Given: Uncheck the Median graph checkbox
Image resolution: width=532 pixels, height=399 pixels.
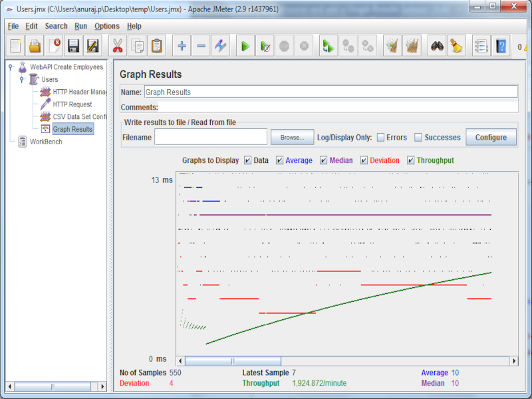Looking at the screenshot, I should [323, 160].
